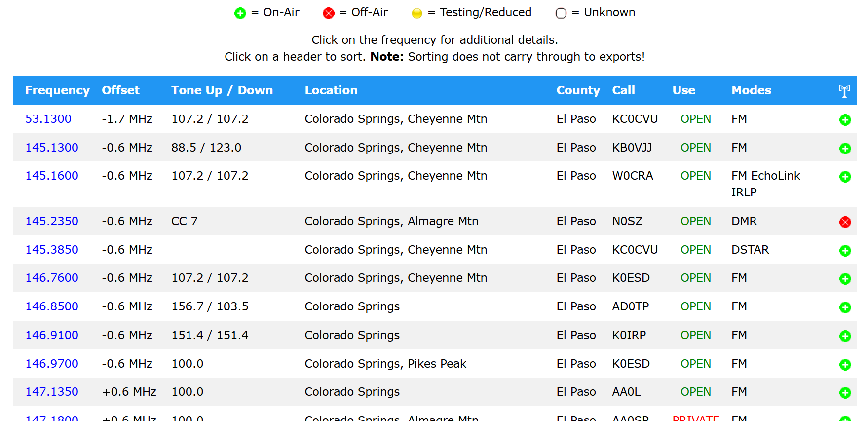Open details for frequency 145.1300
The width and height of the screenshot is (868, 421).
(x=52, y=148)
